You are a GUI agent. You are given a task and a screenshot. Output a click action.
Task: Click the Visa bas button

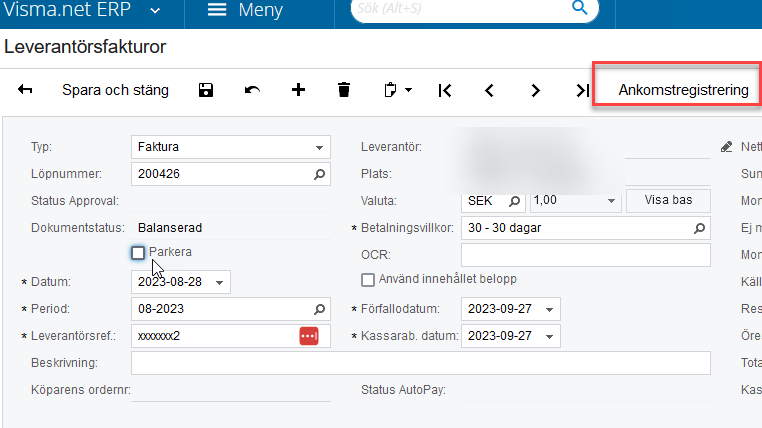(668, 200)
